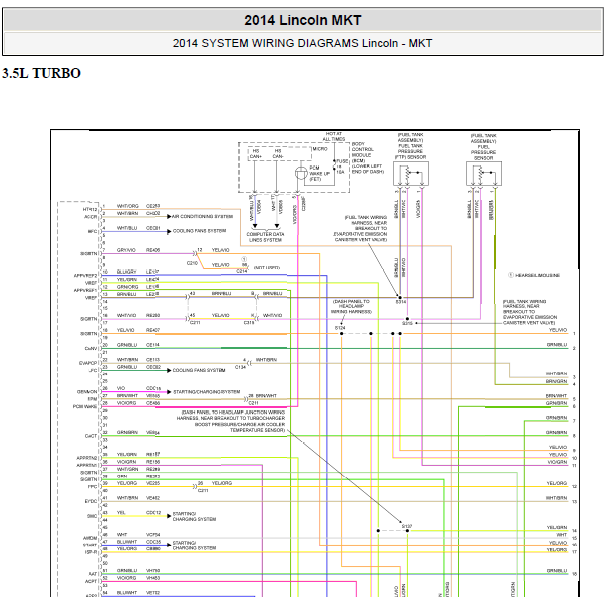The height and width of the screenshot is (597, 607).
Task: Click the PCM wake up FET transistor symbol
Action: (x=301, y=173)
